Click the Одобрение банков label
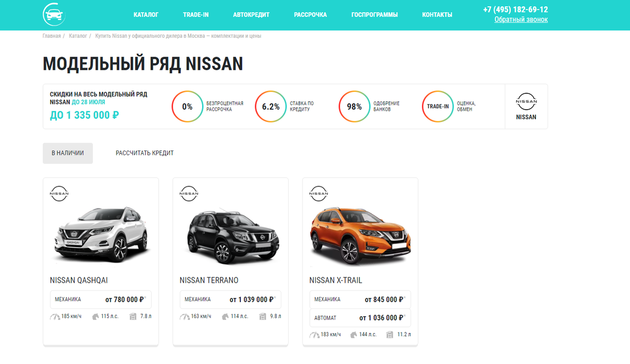 tap(386, 106)
